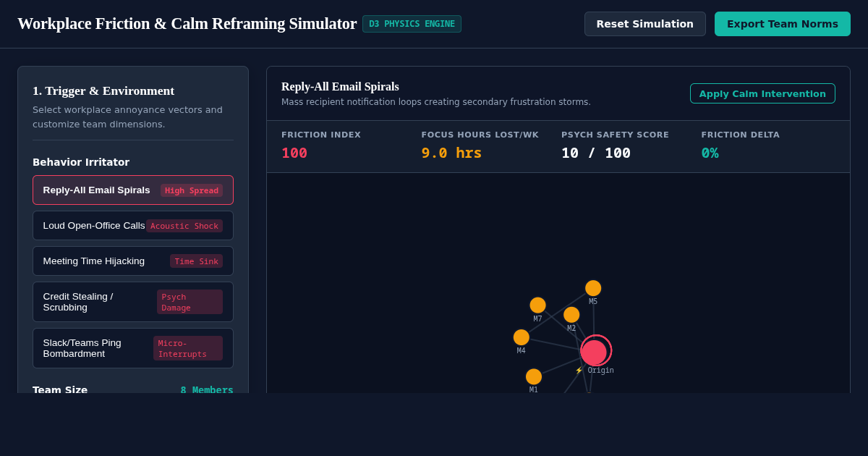The image size is (868, 456).
Task: Select node M1 in the graph
Action: point(534,376)
